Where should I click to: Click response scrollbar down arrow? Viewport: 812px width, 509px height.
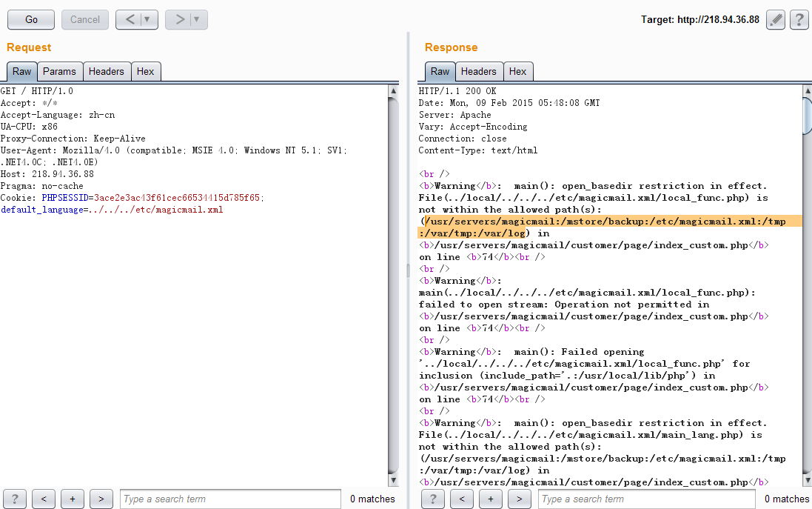click(x=808, y=481)
